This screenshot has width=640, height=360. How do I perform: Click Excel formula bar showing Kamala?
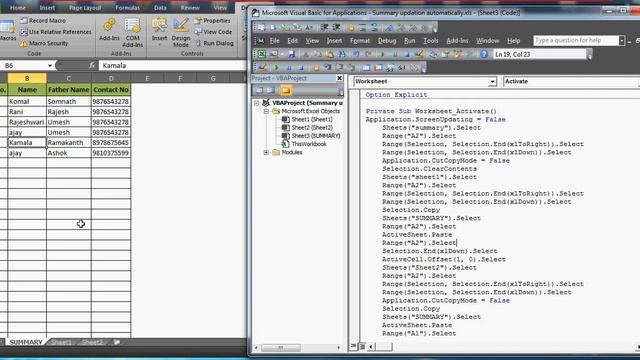pyautogui.click(x=173, y=65)
